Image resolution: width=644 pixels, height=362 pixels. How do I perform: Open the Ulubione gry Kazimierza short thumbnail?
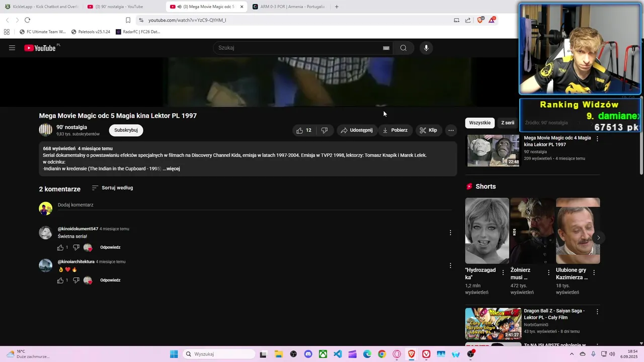(578, 231)
